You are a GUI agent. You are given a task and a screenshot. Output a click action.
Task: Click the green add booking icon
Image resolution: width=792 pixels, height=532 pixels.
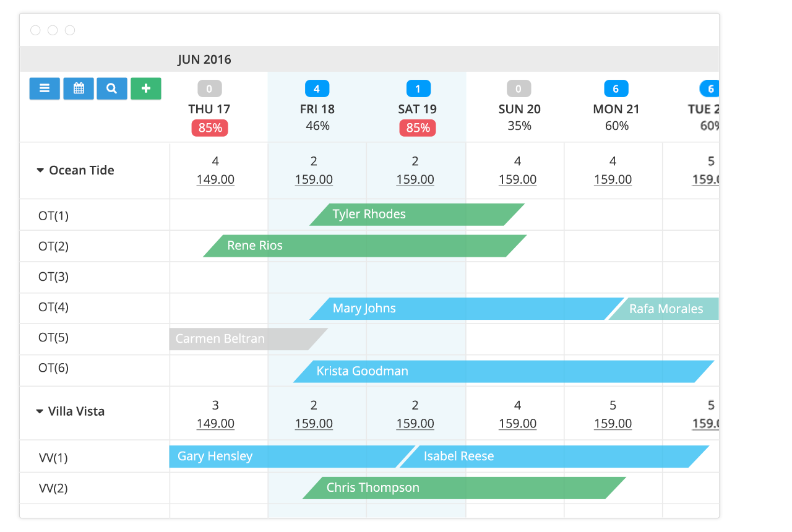145,88
